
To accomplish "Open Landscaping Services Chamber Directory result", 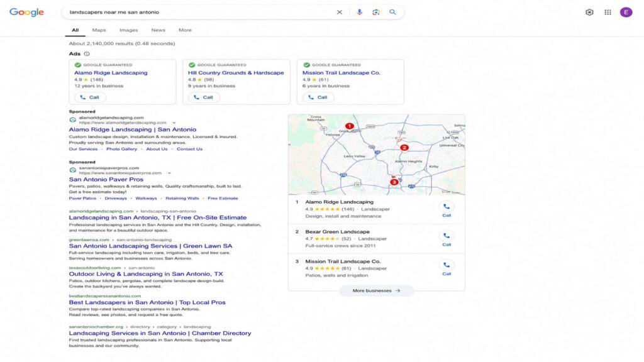I will (x=160, y=333).
